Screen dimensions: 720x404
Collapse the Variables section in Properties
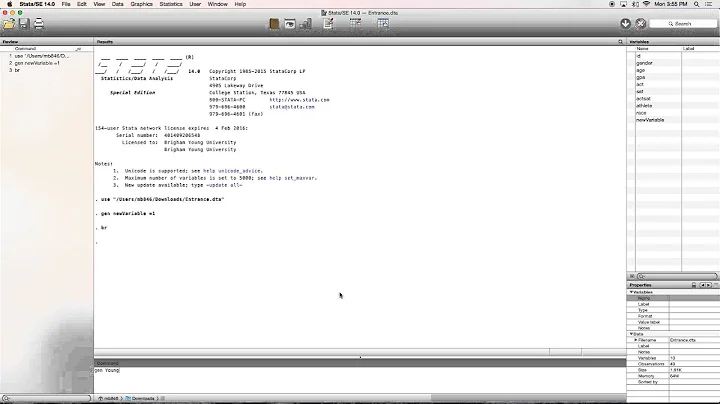632,292
